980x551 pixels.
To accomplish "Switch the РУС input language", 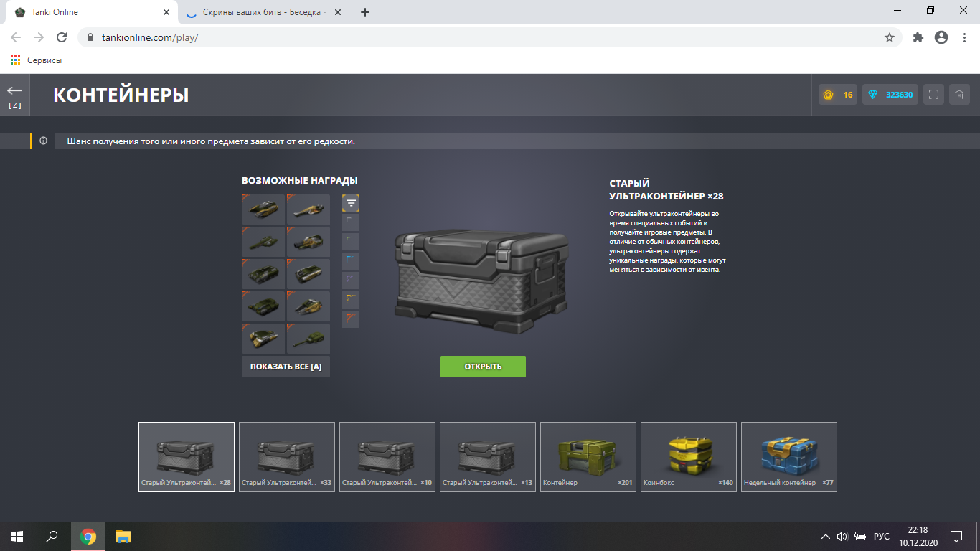I will tap(882, 537).
